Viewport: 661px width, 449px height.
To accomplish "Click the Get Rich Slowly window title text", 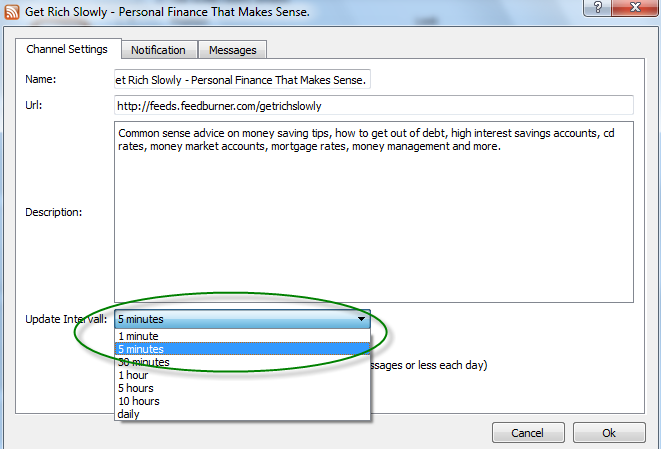I will click(x=166, y=10).
